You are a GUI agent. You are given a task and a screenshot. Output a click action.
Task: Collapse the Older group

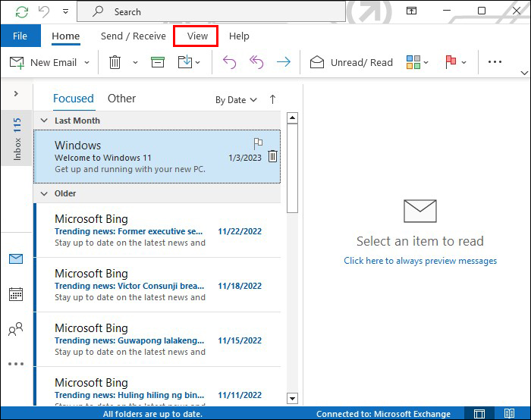tap(44, 193)
